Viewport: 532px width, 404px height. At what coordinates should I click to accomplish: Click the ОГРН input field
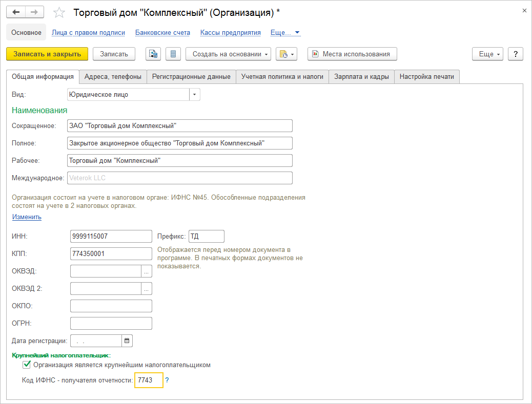click(111, 324)
